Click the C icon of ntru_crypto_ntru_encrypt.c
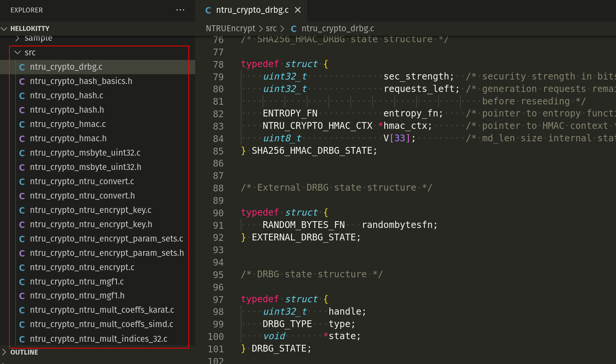This screenshot has width=616, height=364. click(x=22, y=268)
